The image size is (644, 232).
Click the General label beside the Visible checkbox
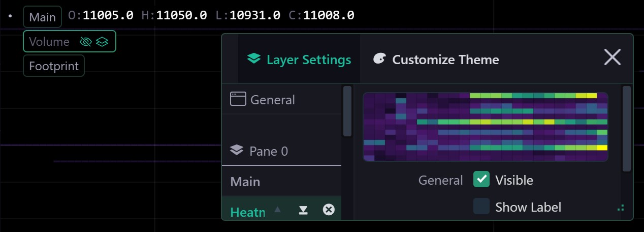[440, 180]
